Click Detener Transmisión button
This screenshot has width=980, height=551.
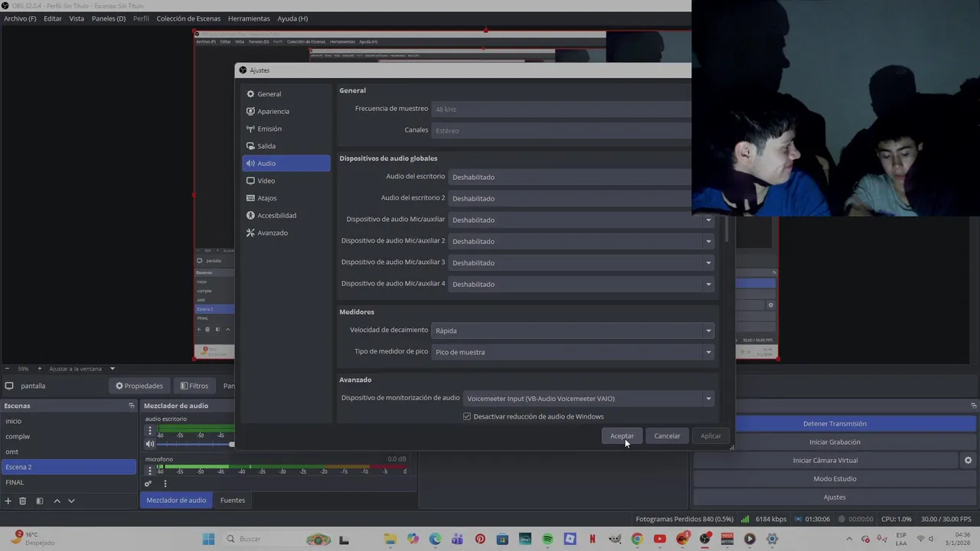(x=835, y=424)
